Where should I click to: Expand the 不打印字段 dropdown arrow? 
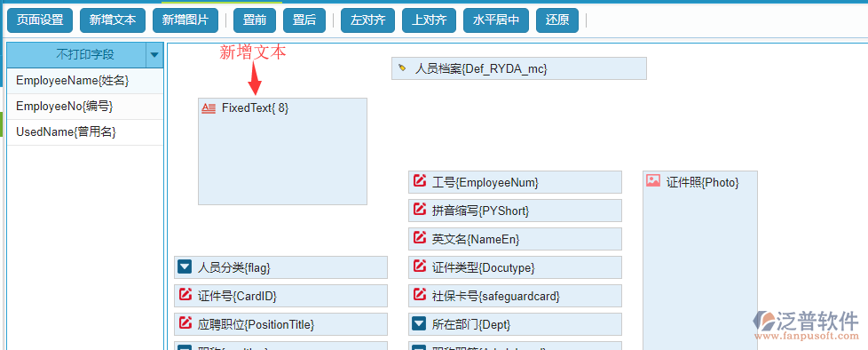coord(154,55)
